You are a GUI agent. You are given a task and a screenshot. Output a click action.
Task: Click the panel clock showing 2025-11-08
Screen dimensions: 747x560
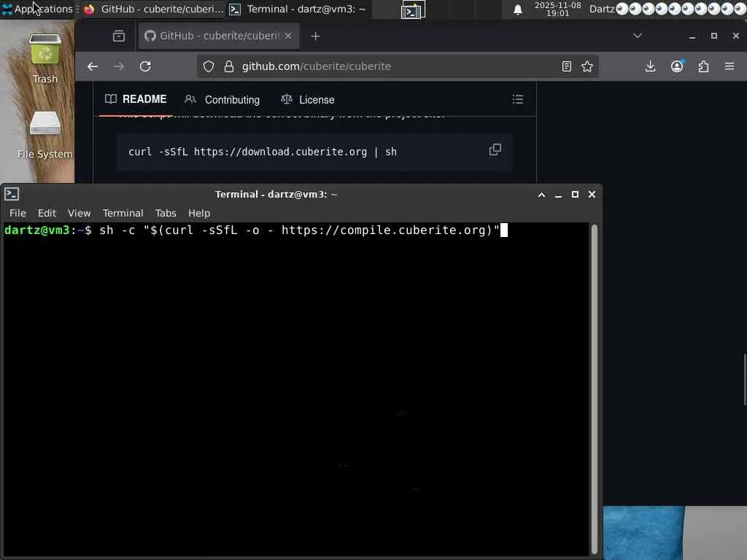click(558, 9)
